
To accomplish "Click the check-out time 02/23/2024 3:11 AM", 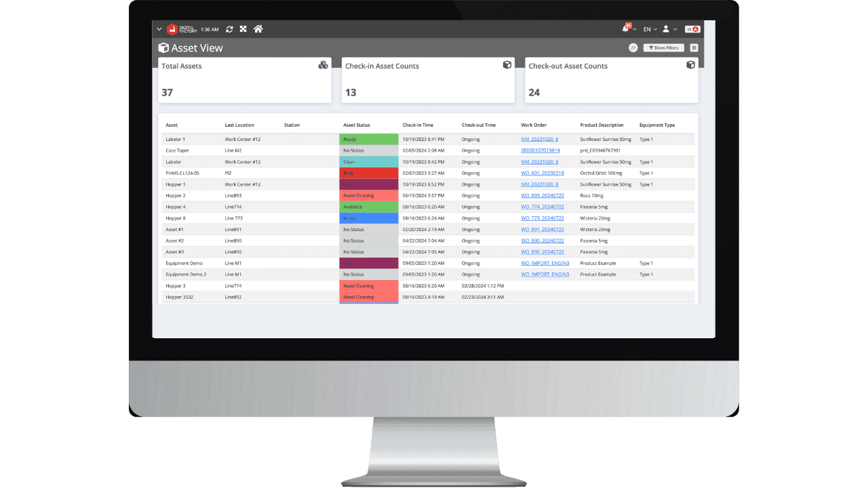I will (x=483, y=297).
